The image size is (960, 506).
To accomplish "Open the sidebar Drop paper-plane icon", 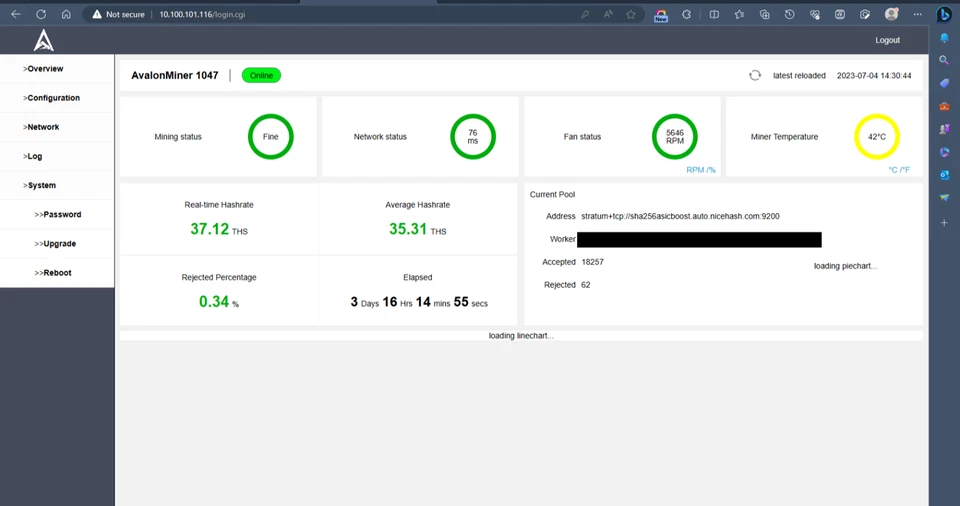I will coord(944,197).
